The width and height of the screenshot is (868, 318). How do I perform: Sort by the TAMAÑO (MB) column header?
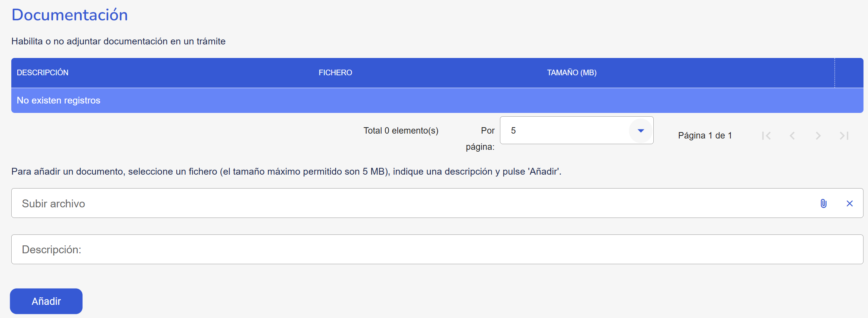[x=571, y=73]
